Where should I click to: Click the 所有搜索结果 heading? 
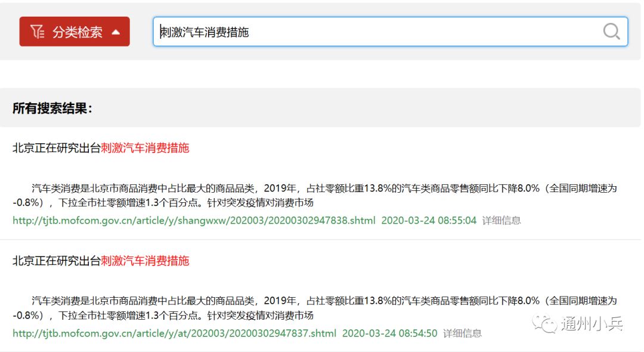52,109
